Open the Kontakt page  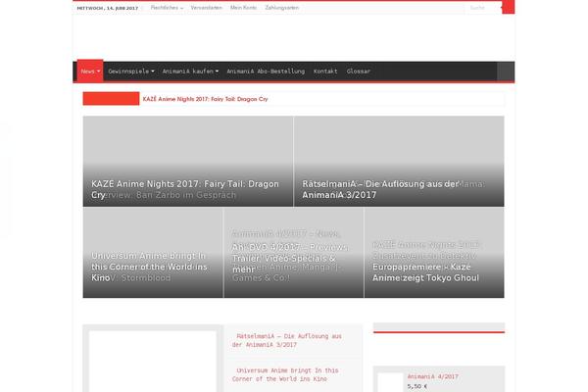pos(325,72)
